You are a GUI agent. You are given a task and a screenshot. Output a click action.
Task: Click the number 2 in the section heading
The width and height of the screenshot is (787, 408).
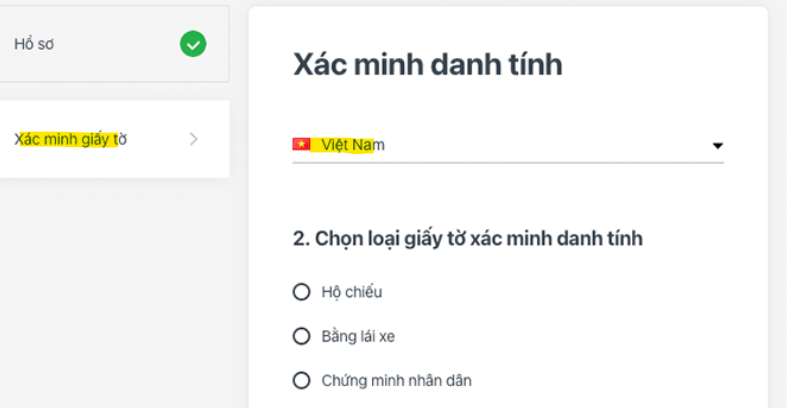[x=298, y=238]
